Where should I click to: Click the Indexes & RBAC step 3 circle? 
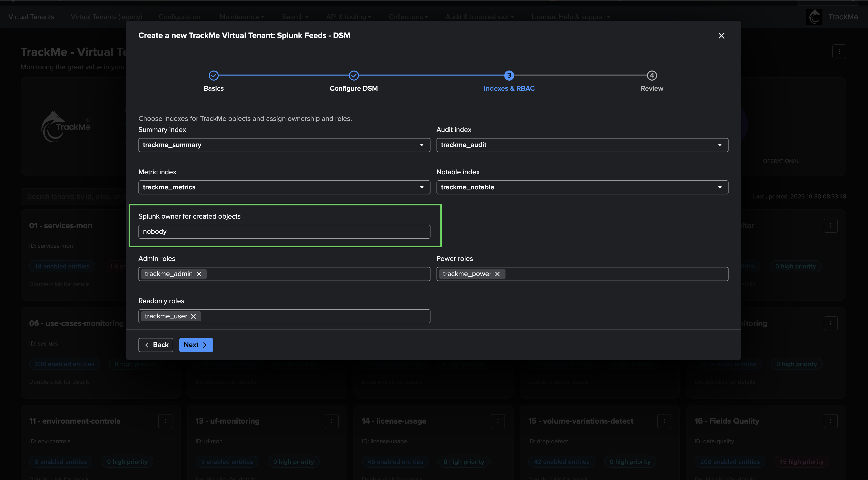click(x=509, y=76)
